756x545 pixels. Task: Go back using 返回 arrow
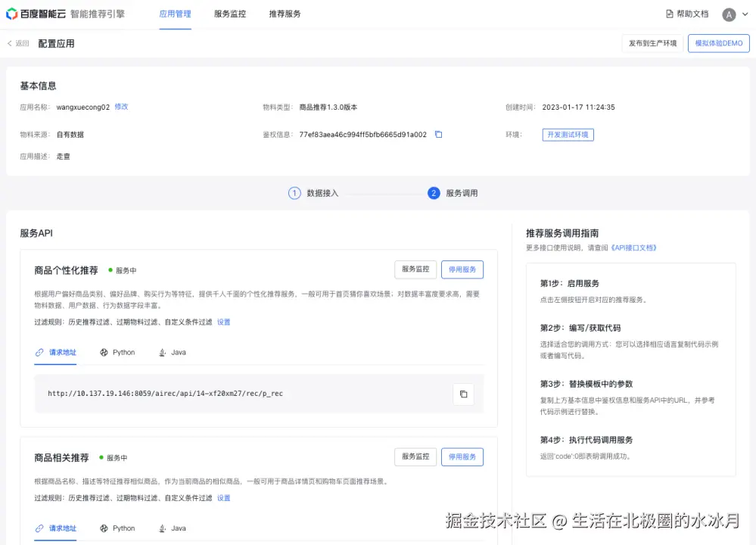point(18,43)
